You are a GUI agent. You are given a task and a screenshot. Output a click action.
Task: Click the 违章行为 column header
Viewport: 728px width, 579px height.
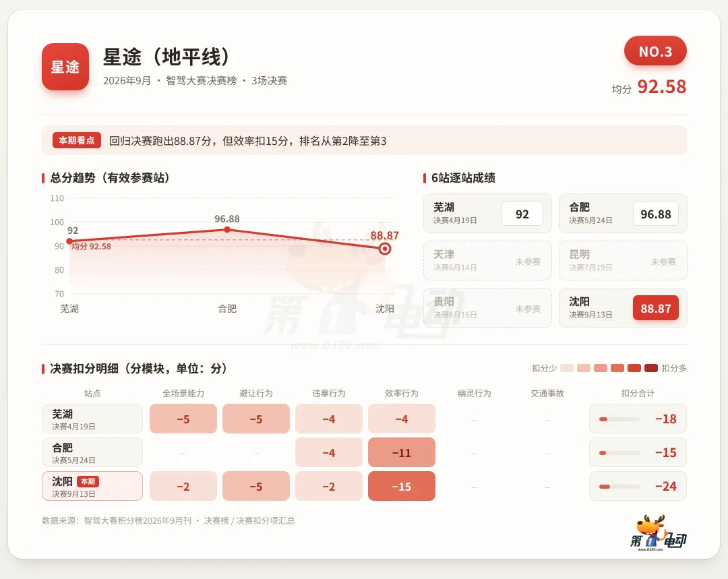(329, 393)
